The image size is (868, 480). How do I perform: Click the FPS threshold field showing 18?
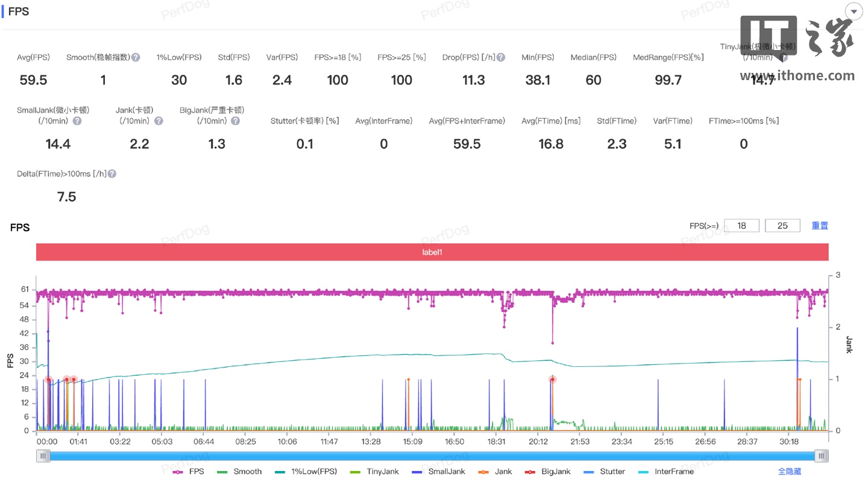coord(741,226)
